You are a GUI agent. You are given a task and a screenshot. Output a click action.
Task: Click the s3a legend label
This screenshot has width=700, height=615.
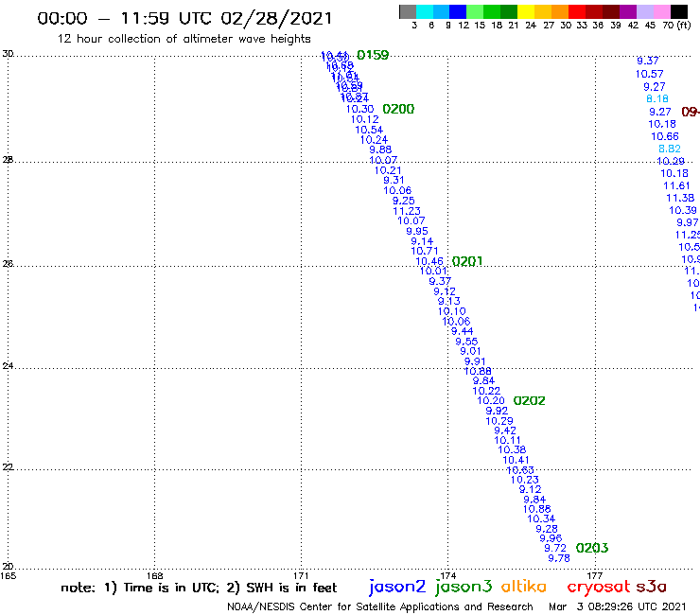click(651, 587)
